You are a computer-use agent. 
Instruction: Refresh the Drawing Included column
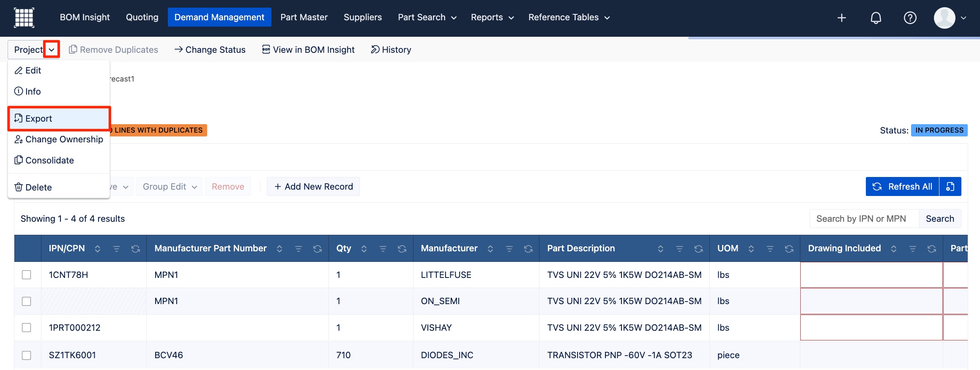[931, 249]
